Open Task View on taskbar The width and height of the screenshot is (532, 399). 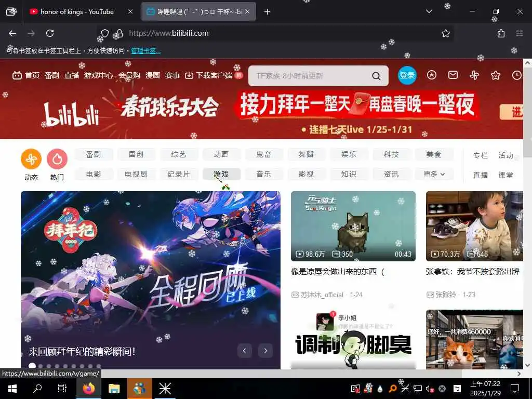pos(62,389)
